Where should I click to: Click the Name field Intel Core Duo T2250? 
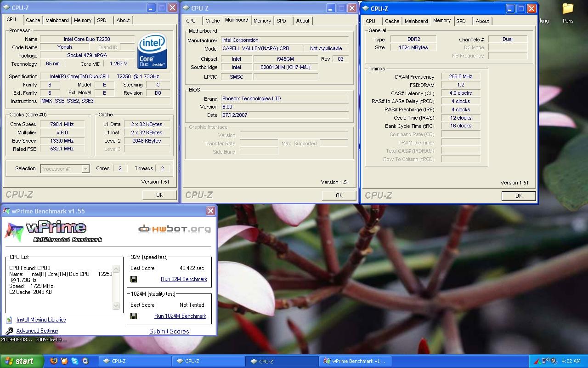click(87, 39)
